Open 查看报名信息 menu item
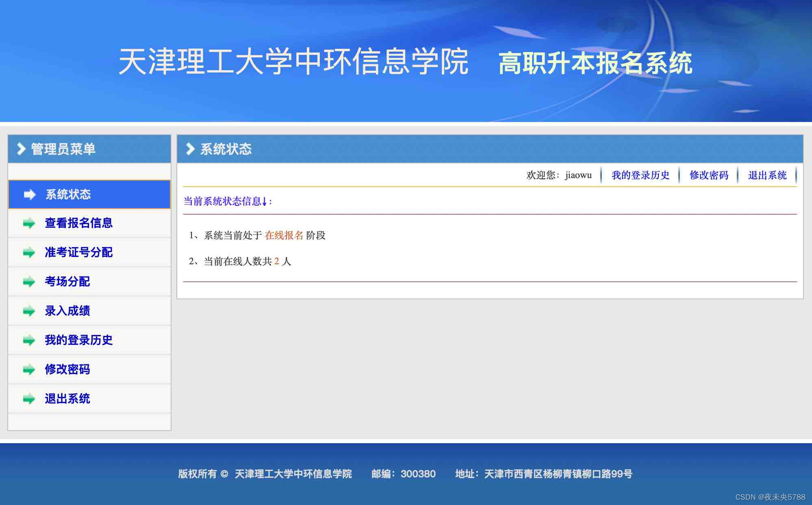Screen dimensions: 812x505 89,223
